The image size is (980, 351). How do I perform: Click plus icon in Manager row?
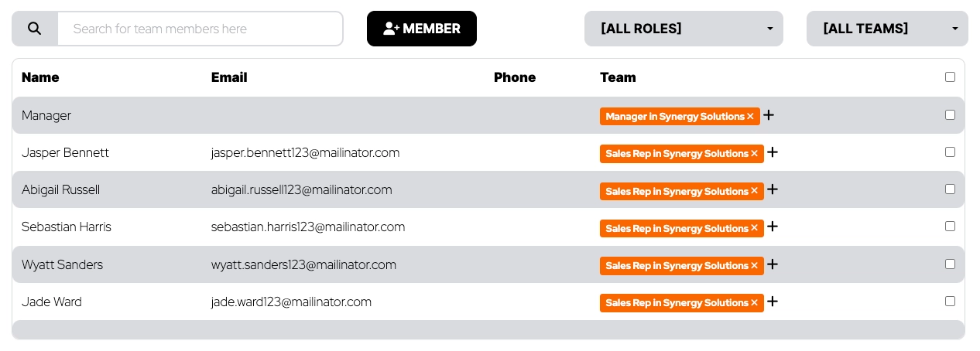(x=769, y=115)
